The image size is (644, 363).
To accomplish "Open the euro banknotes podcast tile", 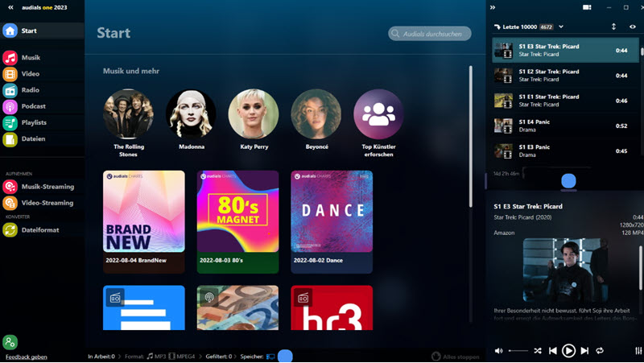I will [237, 307].
